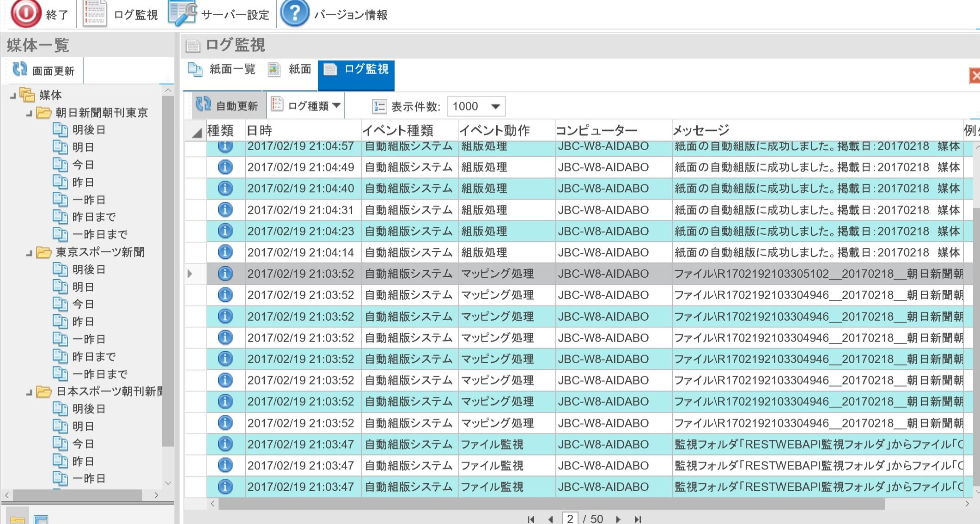Click the media tree vertical scrollbar
The height and width of the screenshot is (524, 980).
[168, 271]
